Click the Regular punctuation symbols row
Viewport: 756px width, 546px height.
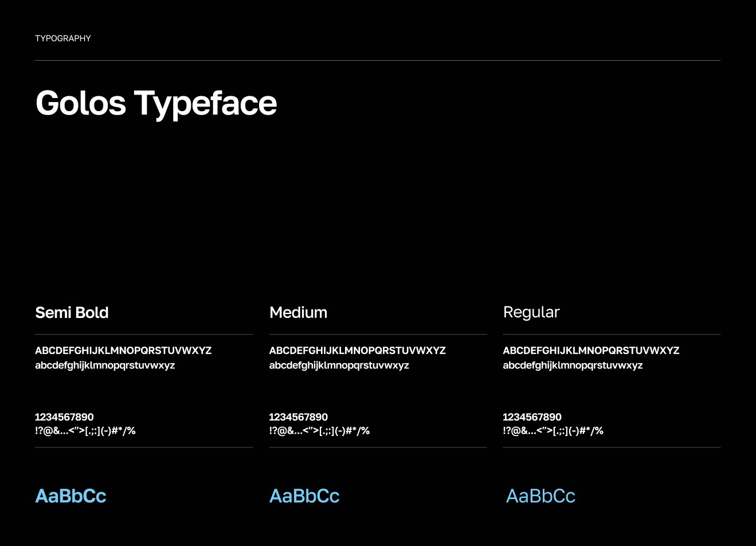553,431
